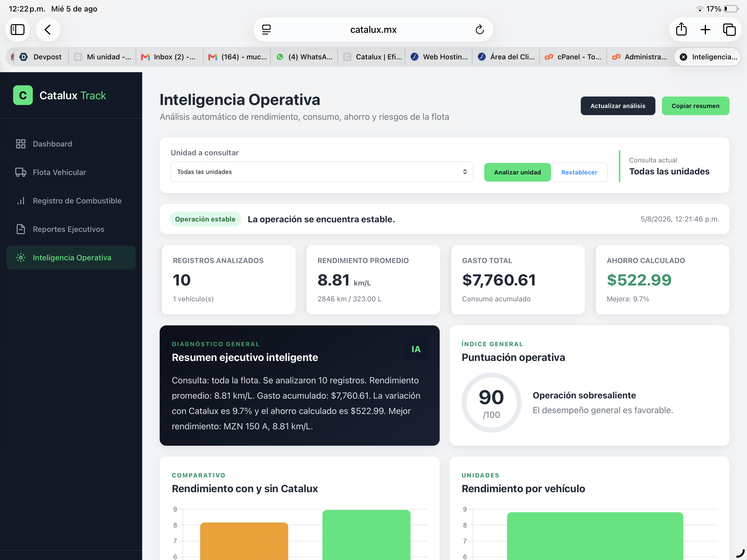The image size is (747, 560).
Task: Click the Inteligencia Operativa sun icon
Action: tap(21, 258)
